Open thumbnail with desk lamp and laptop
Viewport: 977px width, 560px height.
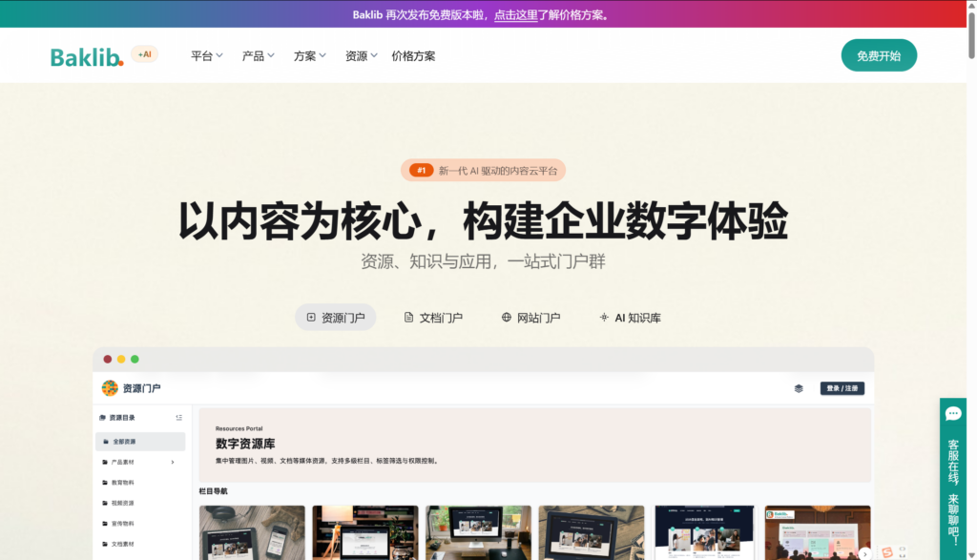point(365,532)
